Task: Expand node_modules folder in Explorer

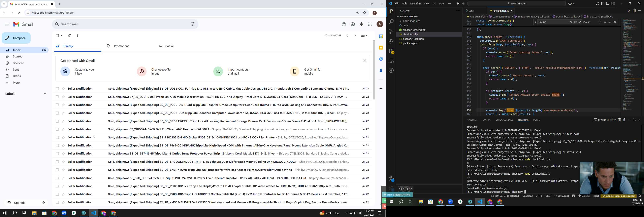Action: pyautogui.click(x=411, y=21)
